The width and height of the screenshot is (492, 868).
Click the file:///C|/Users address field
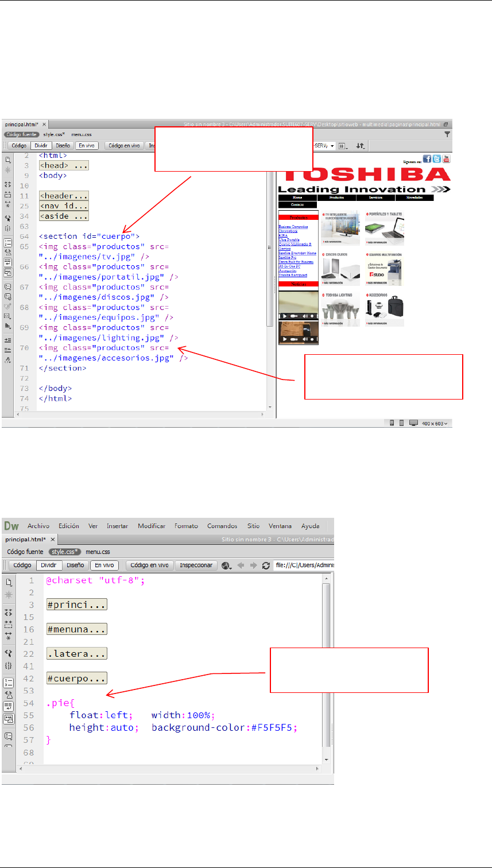pyautogui.click(x=304, y=565)
